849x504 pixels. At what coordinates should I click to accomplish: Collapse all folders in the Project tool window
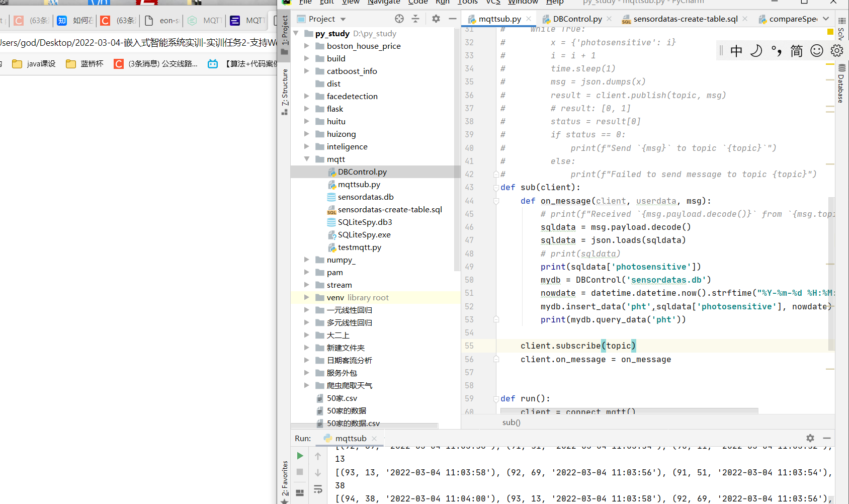point(415,19)
